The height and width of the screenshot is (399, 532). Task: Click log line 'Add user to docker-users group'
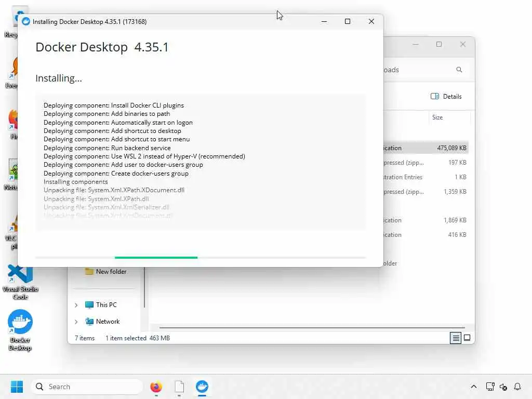(x=123, y=165)
